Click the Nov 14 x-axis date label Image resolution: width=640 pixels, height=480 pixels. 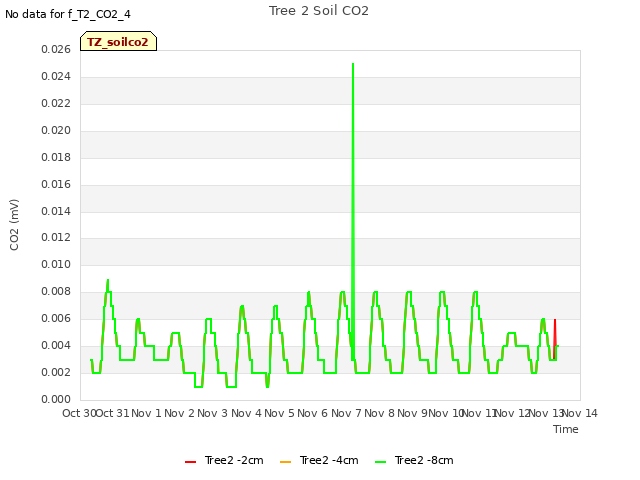click(580, 413)
